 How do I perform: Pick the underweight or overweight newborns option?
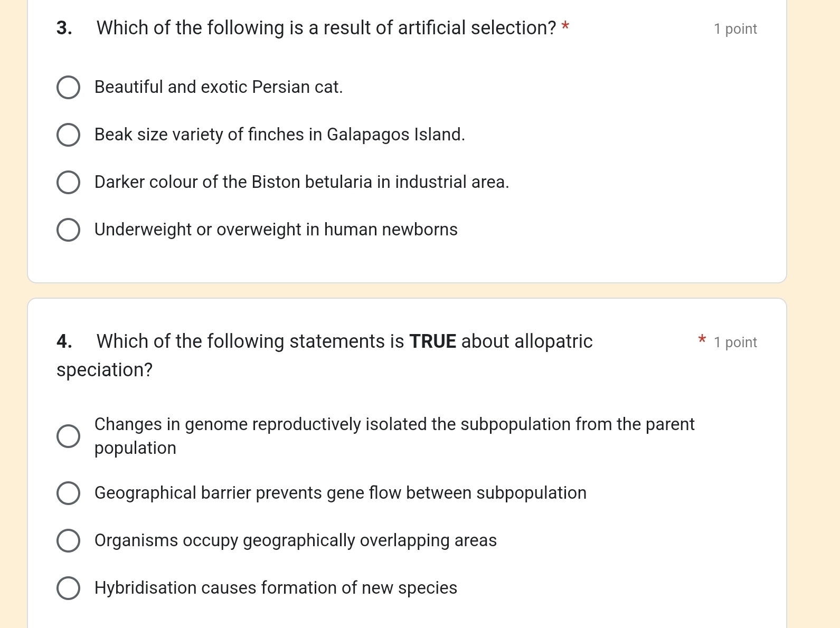[x=68, y=230]
